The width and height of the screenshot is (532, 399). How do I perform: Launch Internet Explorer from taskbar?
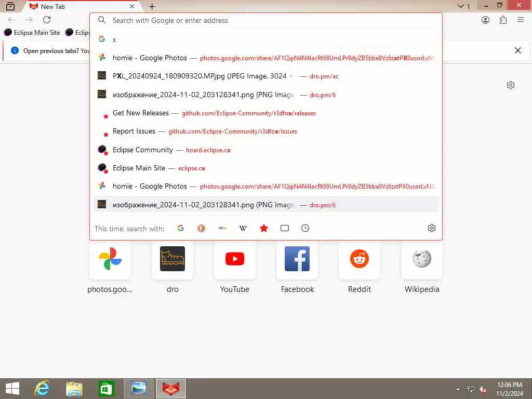tap(42, 389)
